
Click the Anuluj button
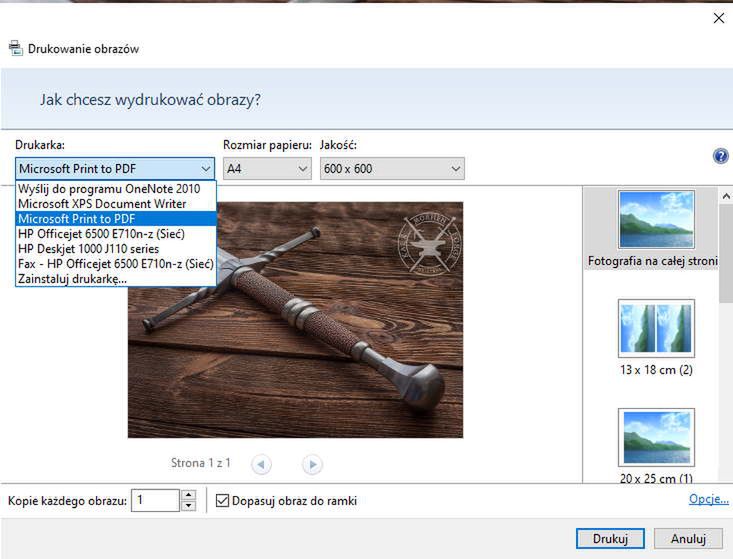coord(688,538)
